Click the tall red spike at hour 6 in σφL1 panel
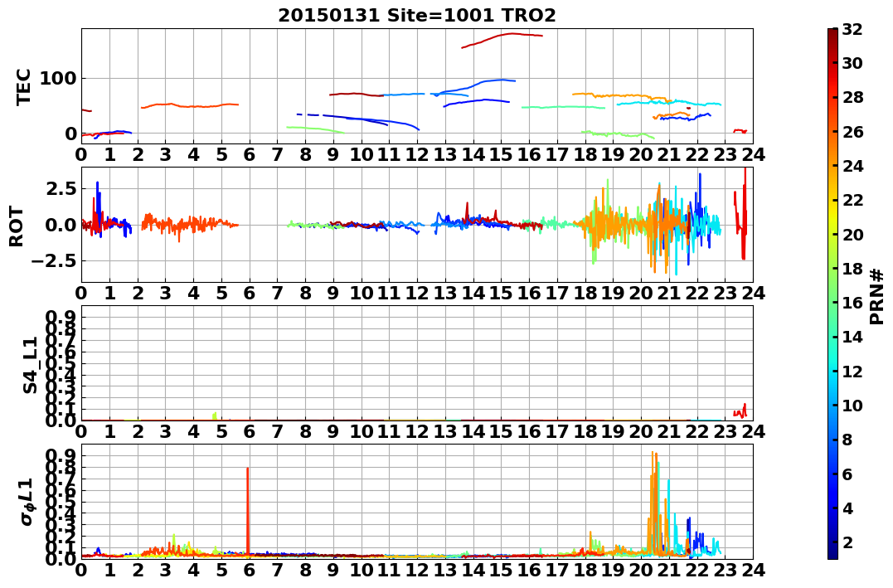The height and width of the screenshot is (588, 893). [247, 510]
